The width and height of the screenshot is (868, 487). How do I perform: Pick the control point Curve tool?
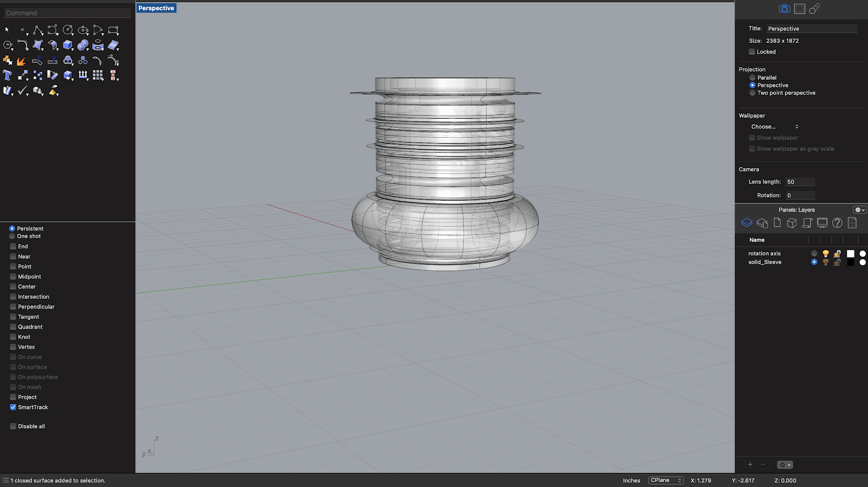[x=53, y=30]
